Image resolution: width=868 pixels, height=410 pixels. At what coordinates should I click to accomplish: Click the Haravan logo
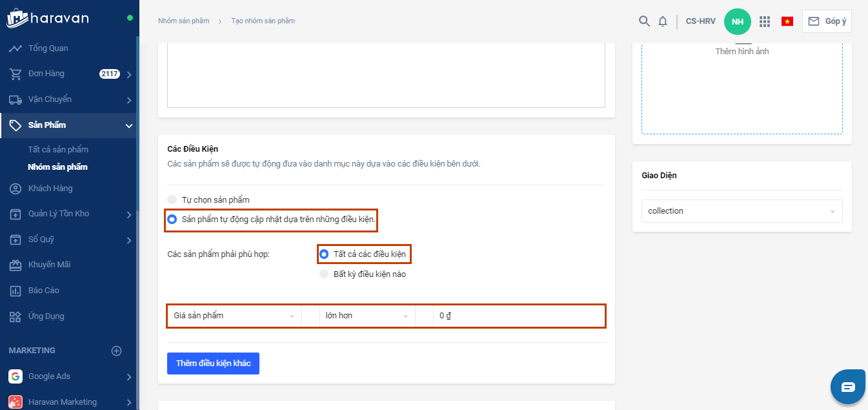coord(48,18)
